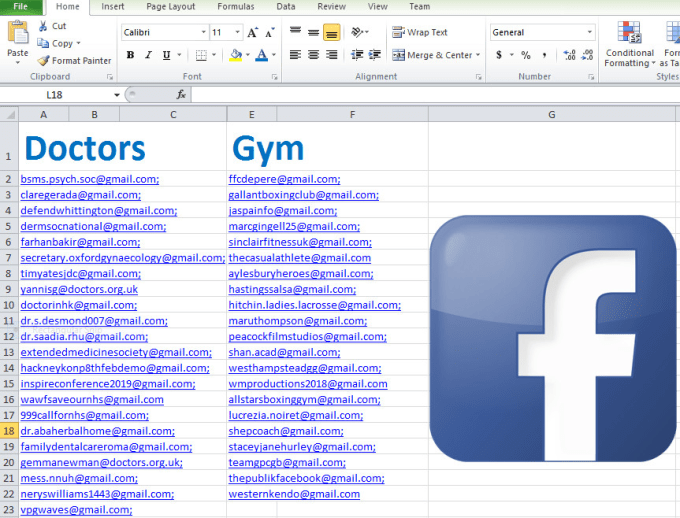Click Increase Decimal icon
This screenshot has height=518, width=680.
[x=566, y=55]
